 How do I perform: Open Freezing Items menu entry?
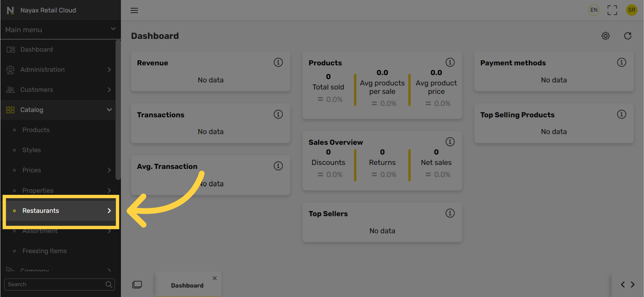[x=45, y=251]
